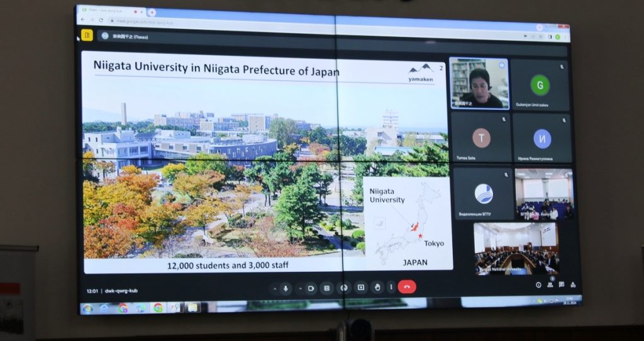644x341 pixels.
Task: Click the meeting code dwk-qwrg-kub
Action: 121,291
